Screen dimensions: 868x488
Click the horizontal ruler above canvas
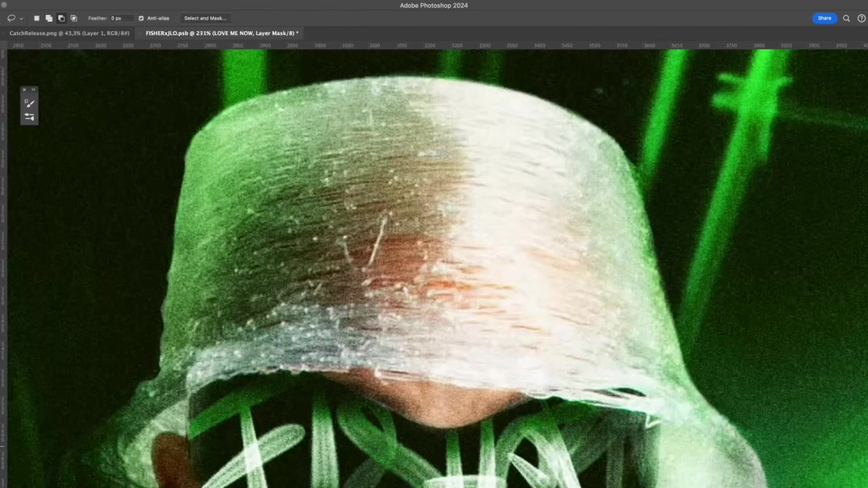tap(434, 45)
